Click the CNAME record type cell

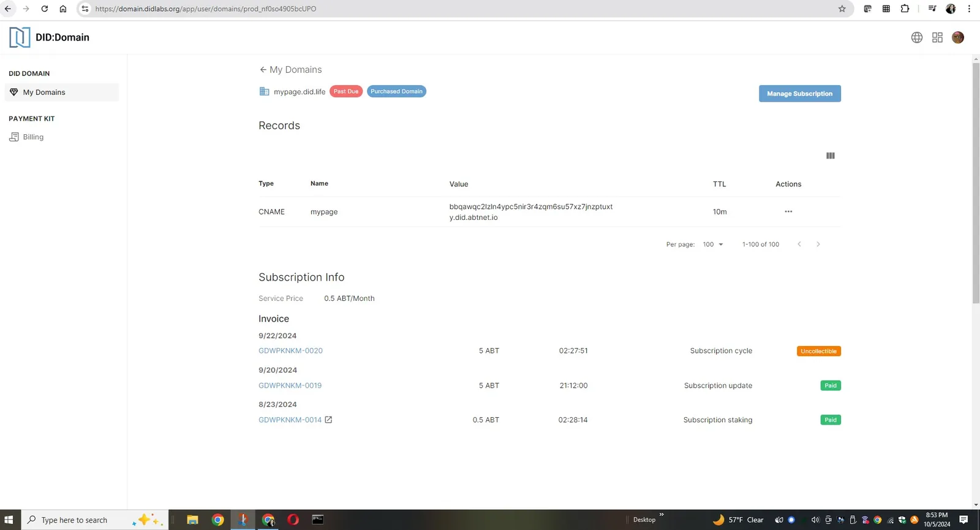click(271, 212)
